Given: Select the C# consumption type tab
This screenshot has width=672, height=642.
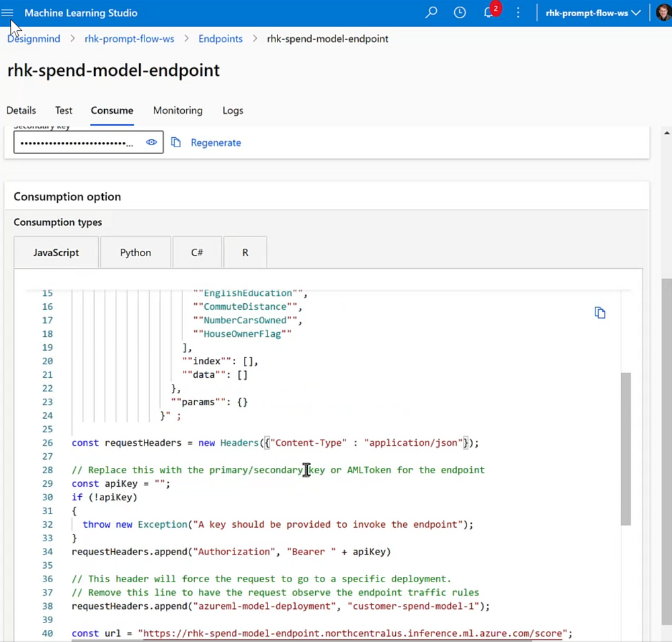Looking at the screenshot, I should click(x=196, y=252).
